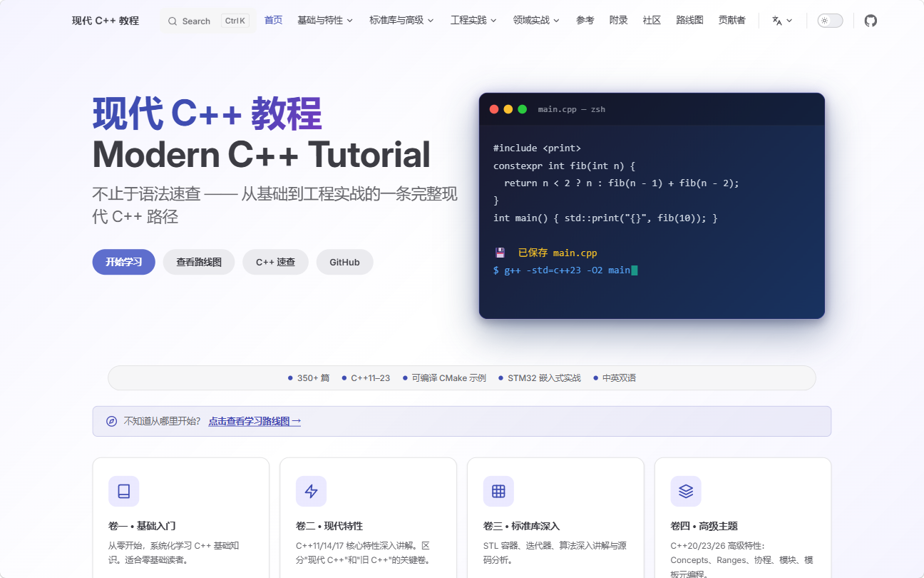
Task: Open the 卷二 • 现代特性 card title
Action: click(329, 526)
